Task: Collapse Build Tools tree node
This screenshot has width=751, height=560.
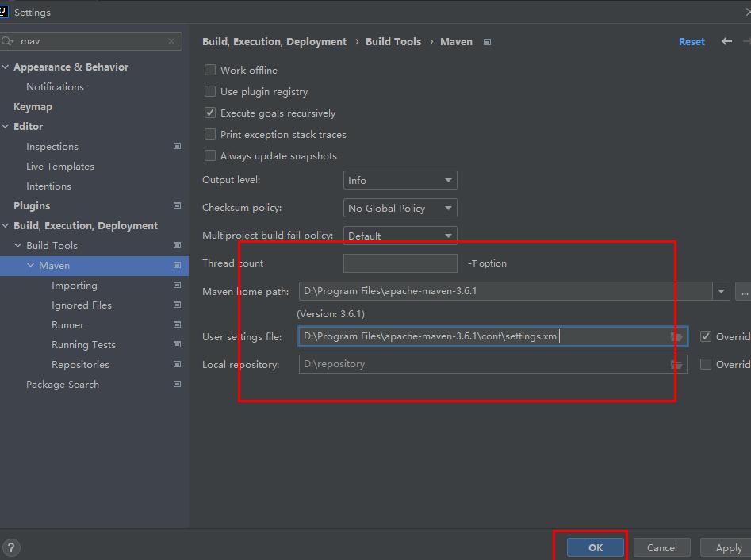Action: 17,245
